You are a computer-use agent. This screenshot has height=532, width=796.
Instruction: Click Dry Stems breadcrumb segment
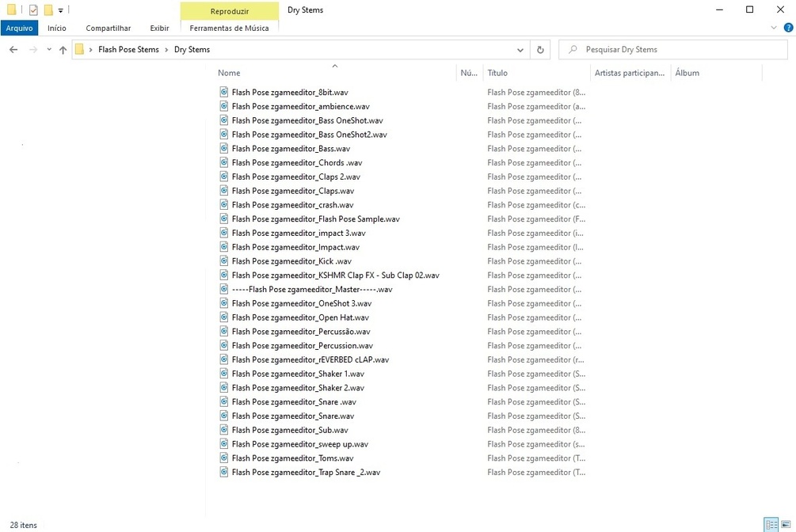[192, 50]
